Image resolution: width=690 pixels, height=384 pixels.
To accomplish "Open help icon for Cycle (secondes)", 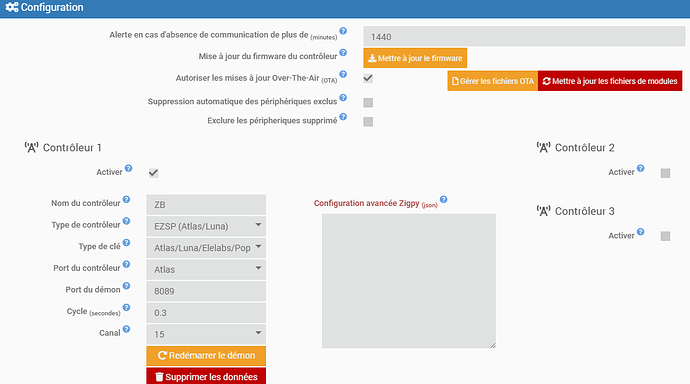I will coord(126,307).
